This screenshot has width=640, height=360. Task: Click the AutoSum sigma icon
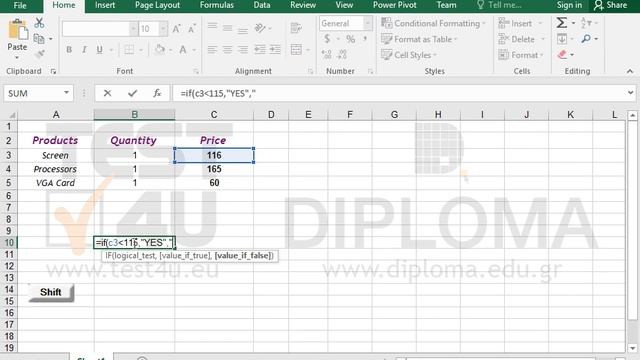click(562, 23)
